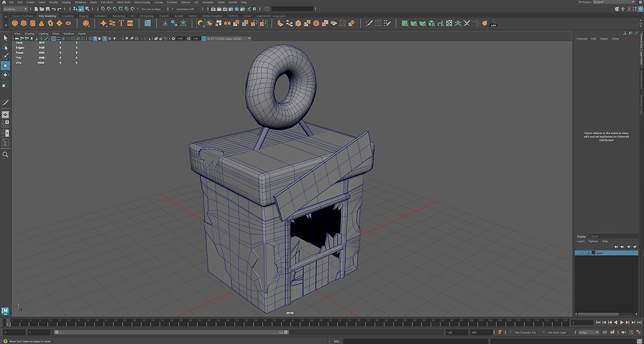
Task: Create a polygon plane from the shelf
Action: tap(60, 24)
